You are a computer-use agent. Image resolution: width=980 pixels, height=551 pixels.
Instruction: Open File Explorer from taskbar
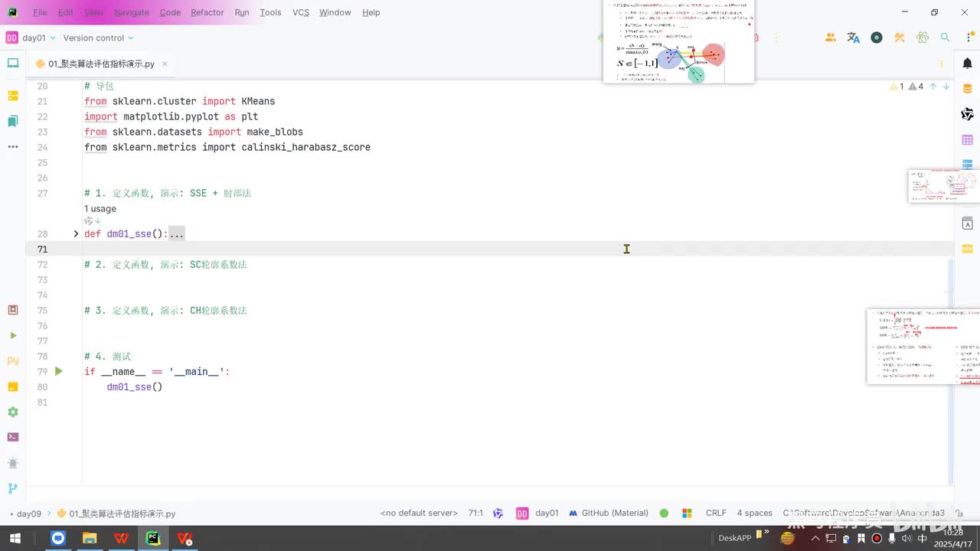click(x=90, y=538)
